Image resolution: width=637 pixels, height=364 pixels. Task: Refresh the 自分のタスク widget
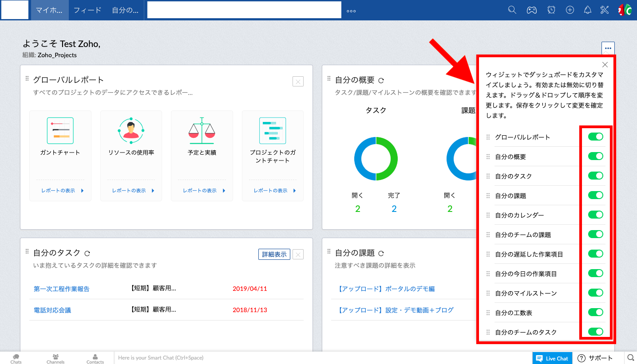pyautogui.click(x=87, y=254)
